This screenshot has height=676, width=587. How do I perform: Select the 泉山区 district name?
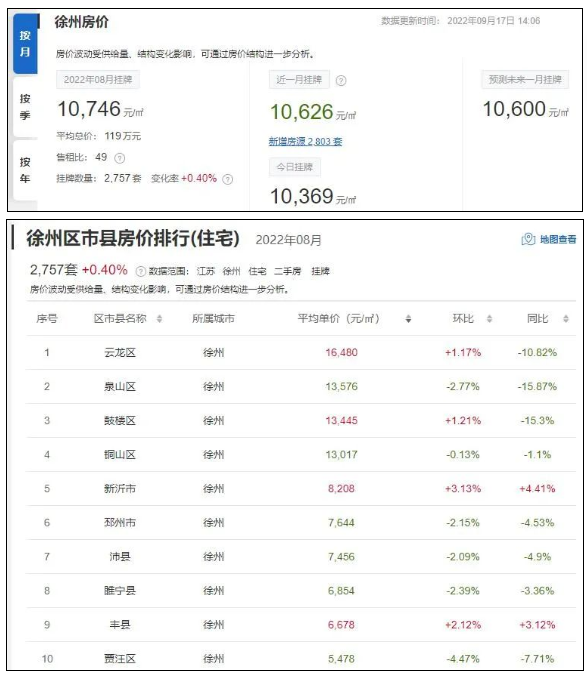coord(120,387)
